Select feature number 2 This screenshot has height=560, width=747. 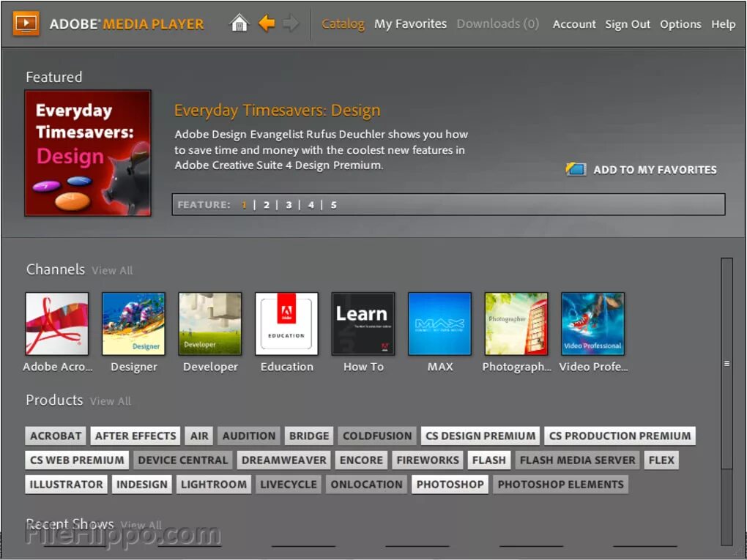click(267, 205)
